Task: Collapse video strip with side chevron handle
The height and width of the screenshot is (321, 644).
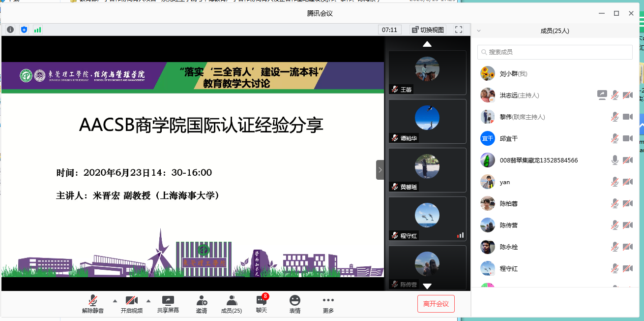Action: pos(380,170)
